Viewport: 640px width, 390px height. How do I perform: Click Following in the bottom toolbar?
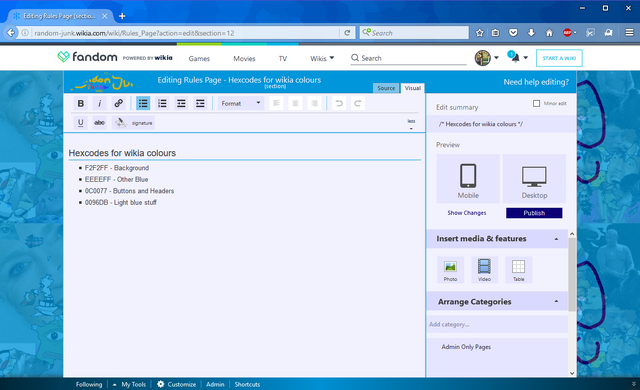[x=89, y=384]
